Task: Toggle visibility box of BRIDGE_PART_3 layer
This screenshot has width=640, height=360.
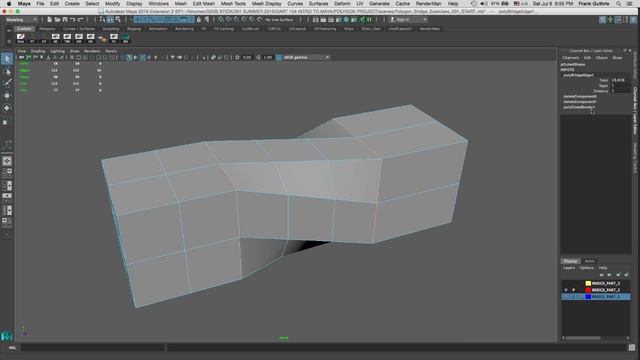Action: (x=566, y=283)
